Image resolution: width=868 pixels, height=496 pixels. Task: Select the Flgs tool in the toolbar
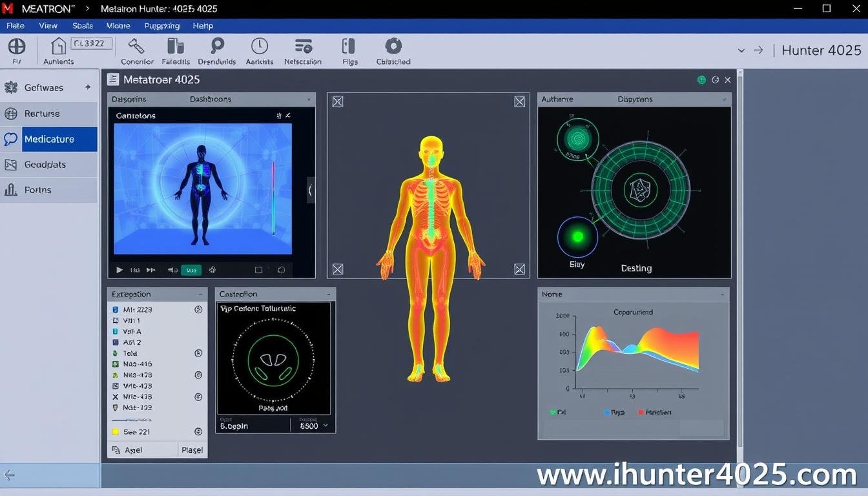[x=349, y=50]
